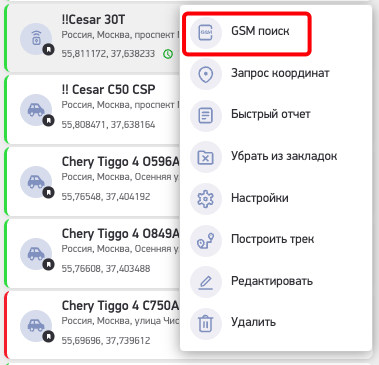Screen dimensions: 379x365
Task: Click the Осенняя address under Chery Tiggo 4 O596A
Action: tap(120, 177)
